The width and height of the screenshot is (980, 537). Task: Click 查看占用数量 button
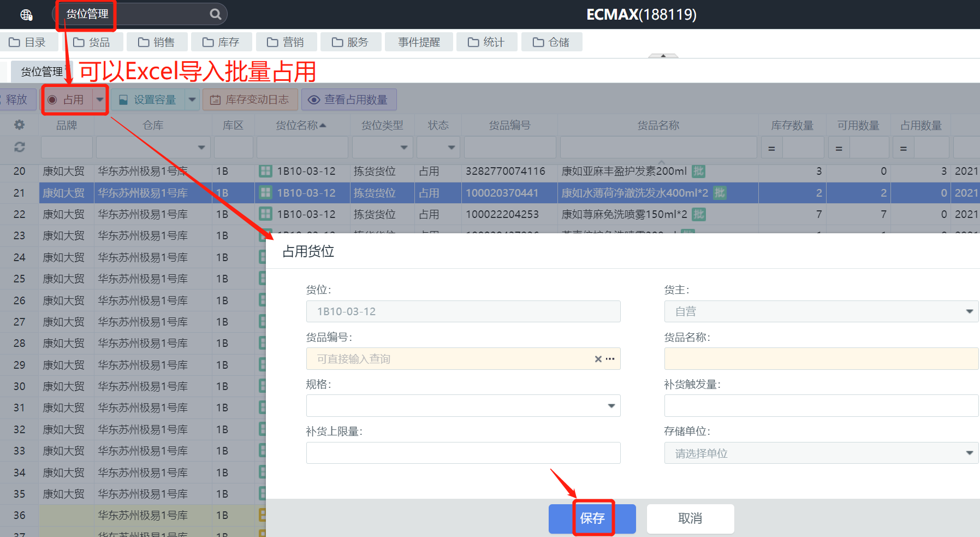click(349, 99)
